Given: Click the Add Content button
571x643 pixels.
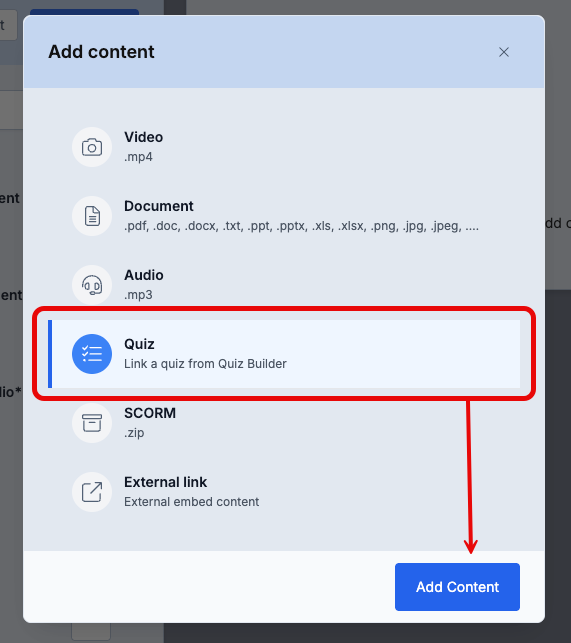Looking at the screenshot, I should [457, 587].
